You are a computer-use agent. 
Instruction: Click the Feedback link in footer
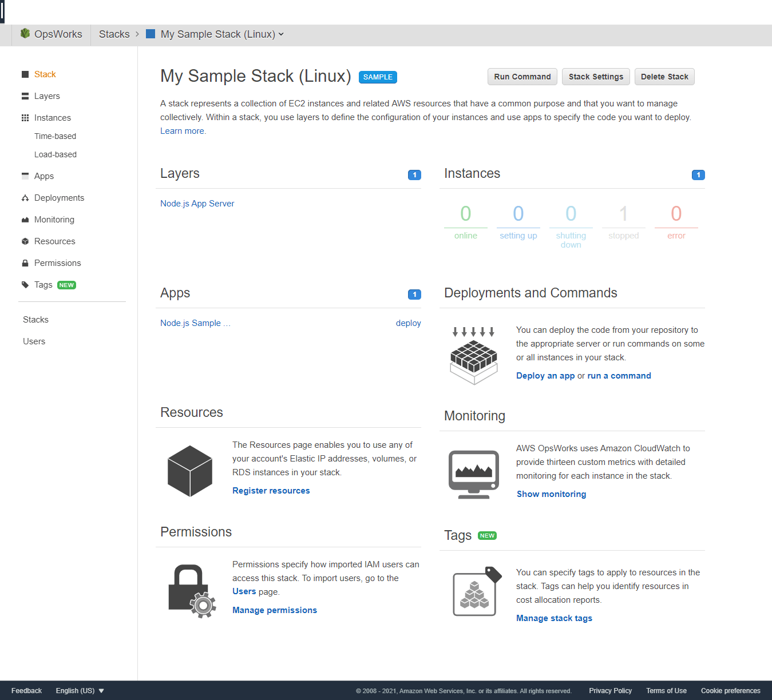tap(26, 691)
